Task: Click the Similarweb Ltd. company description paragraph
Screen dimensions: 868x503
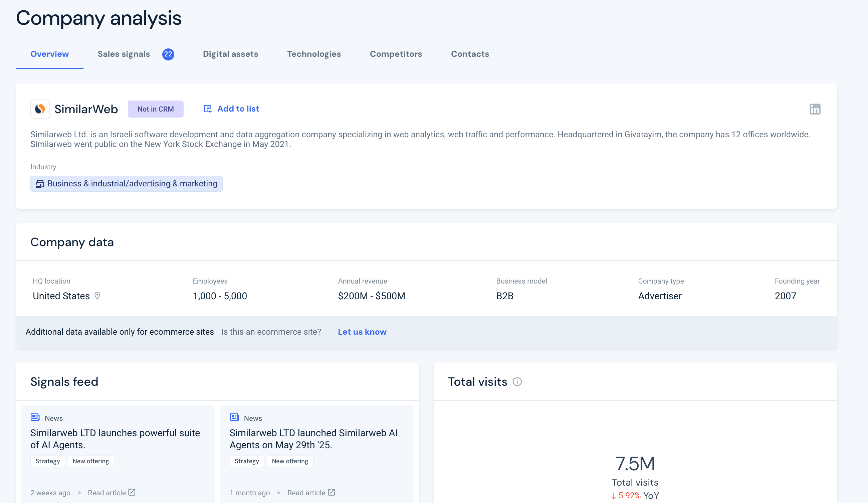Action: [420, 139]
